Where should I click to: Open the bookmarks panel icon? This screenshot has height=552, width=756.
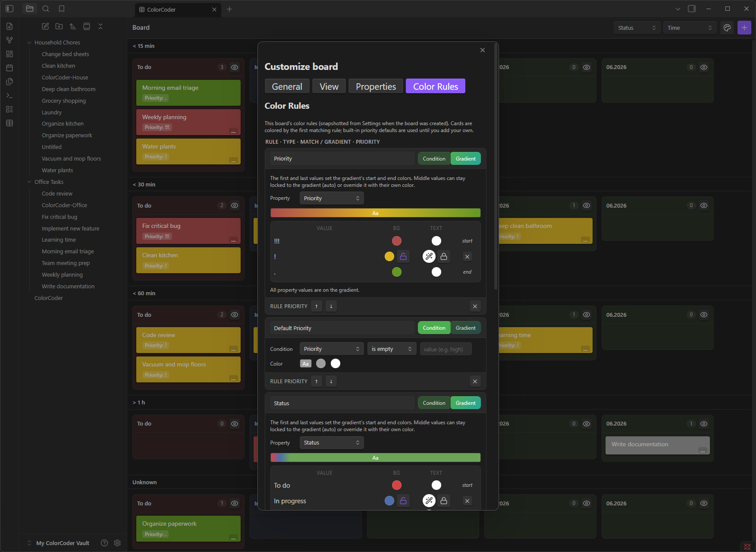click(62, 9)
